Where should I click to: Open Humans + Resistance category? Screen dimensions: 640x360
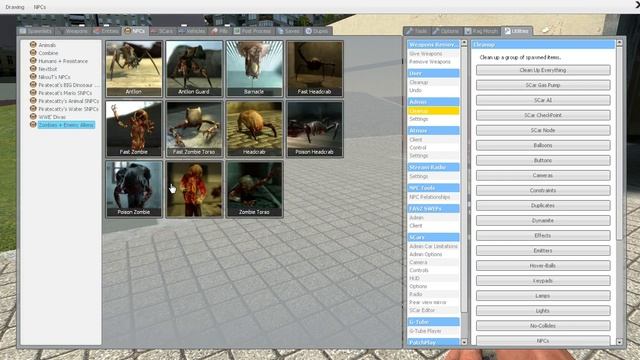tap(63, 61)
